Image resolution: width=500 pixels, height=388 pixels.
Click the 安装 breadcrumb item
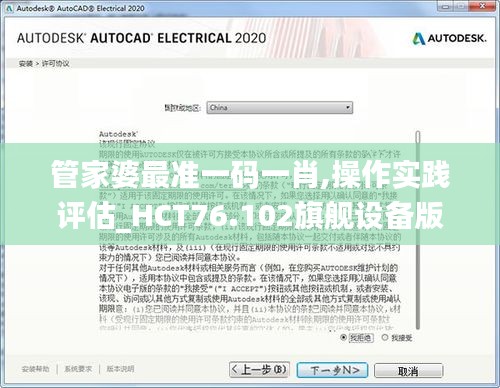click(25, 63)
